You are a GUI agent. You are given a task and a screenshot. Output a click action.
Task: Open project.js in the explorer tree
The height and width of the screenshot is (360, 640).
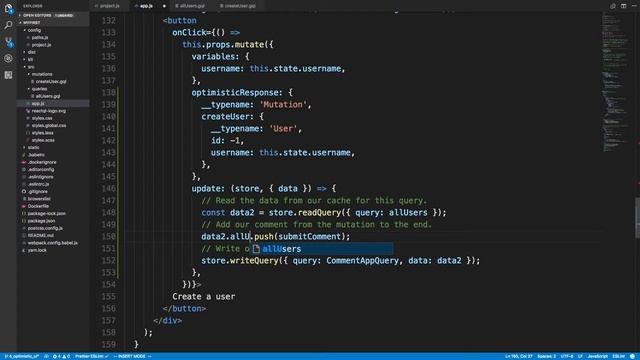click(x=41, y=45)
